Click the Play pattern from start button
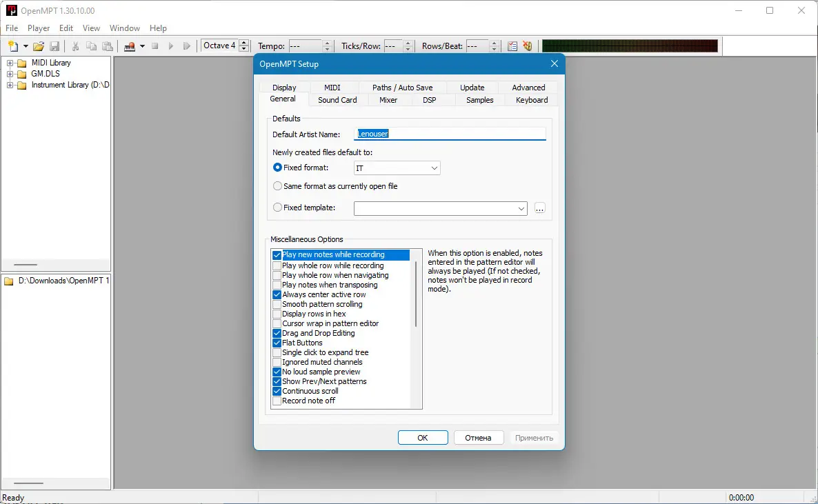The image size is (818, 504). [187, 46]
